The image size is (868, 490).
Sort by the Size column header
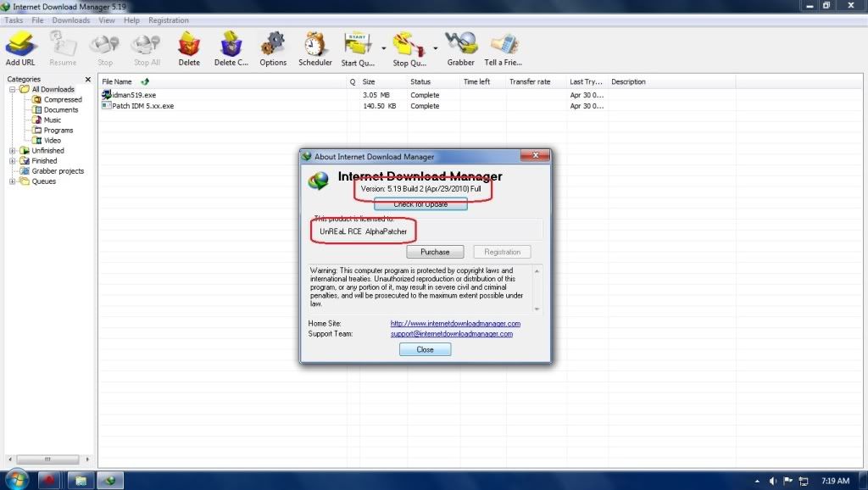(383, 82)
